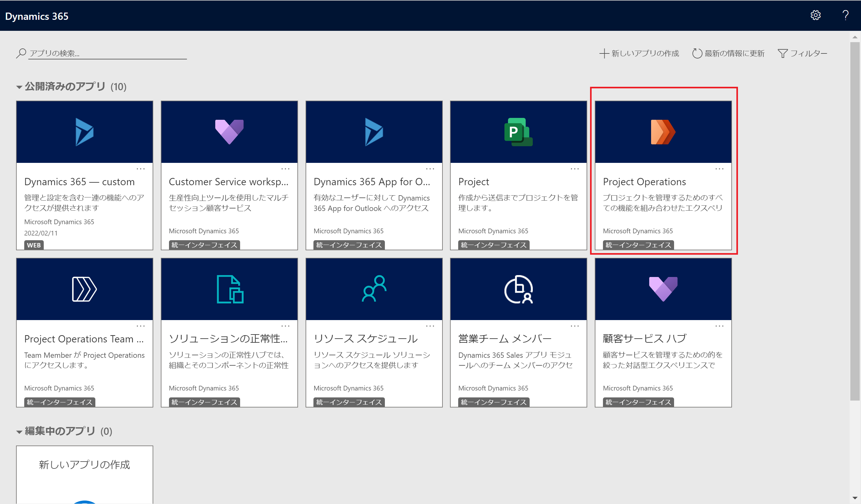Click 統一インターフェイス badge on Project Operations tile
861x504 pixels.
click(638, 245)
